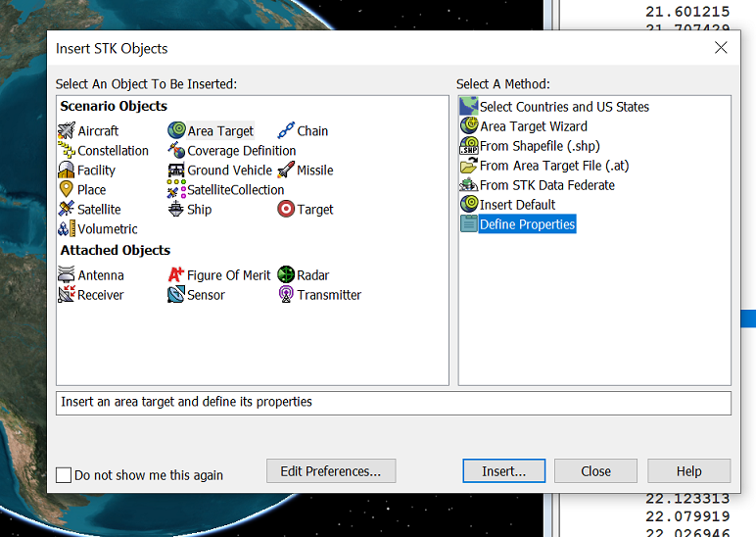Click value 21.601215 in background window
Viewport: 756px width, 537px height.
[x=687, y=12]
